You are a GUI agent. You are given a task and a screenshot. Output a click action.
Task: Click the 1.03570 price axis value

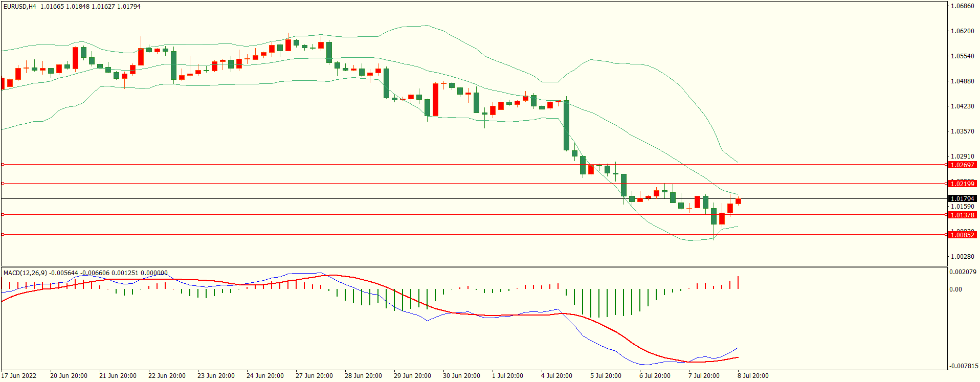tap(962, 131)
